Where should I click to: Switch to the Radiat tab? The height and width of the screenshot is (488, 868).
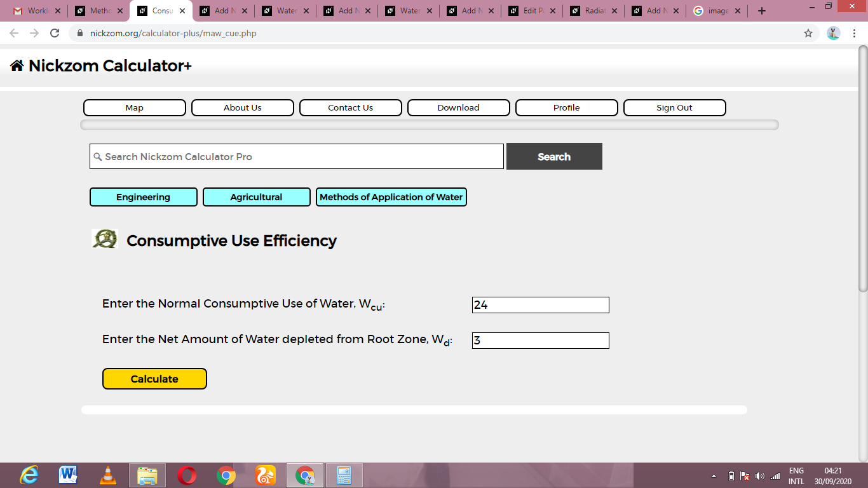[x=593, y=11]
